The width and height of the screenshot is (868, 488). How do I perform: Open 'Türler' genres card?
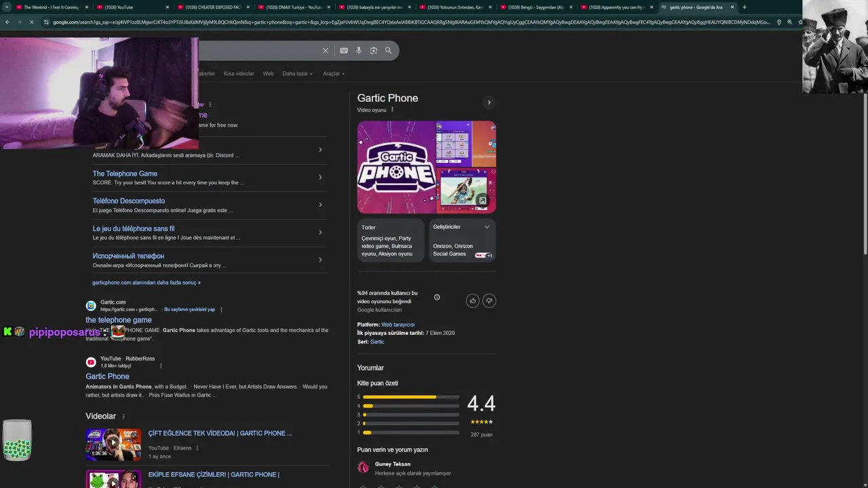pyautogui.click(x=391, y=241)
